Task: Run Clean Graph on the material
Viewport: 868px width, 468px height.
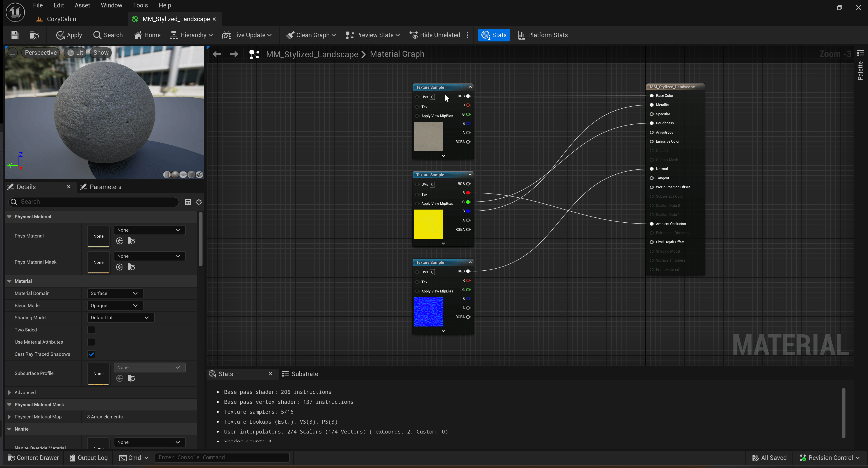Action: (x=310, y=35)
